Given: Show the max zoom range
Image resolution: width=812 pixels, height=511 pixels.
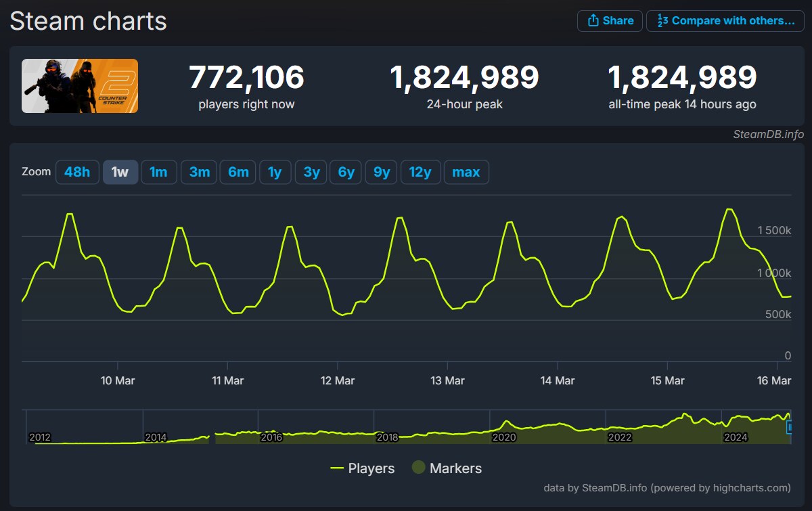Looking at the screenshot, I should point(466,172).
